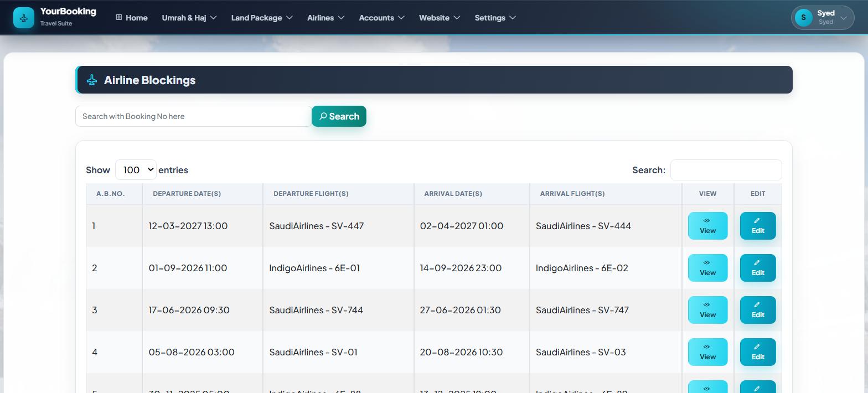
Task: Edit the IndigoAirlines 6E-01 blocking
Action: [x=758, y=268]
